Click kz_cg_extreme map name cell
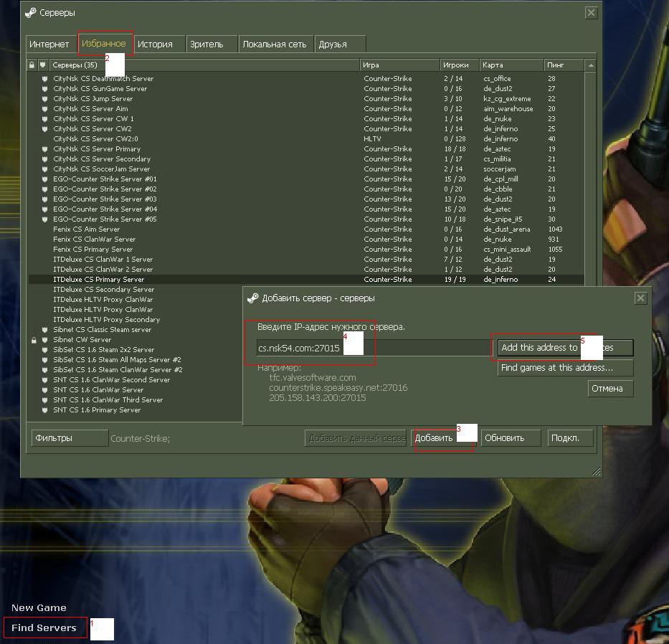 [507, 98]
